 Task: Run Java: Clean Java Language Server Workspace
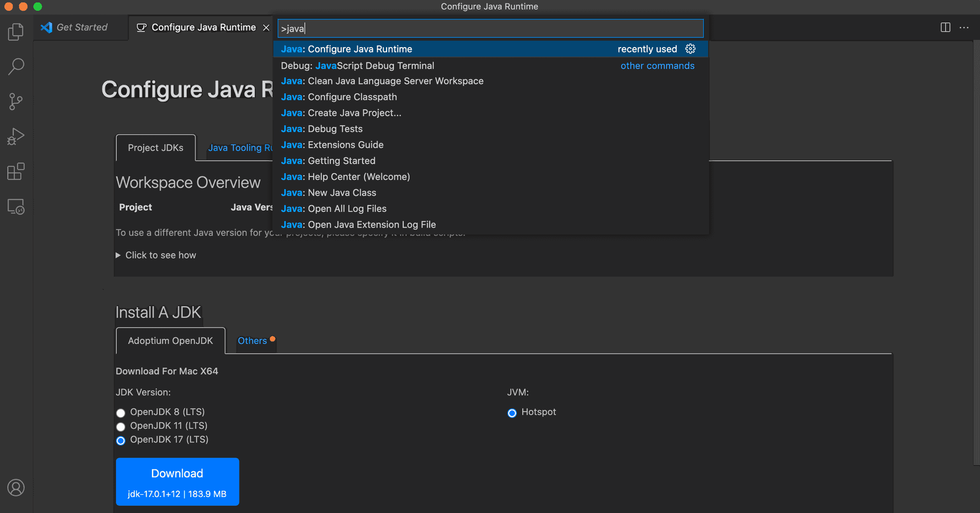point(382,81)
